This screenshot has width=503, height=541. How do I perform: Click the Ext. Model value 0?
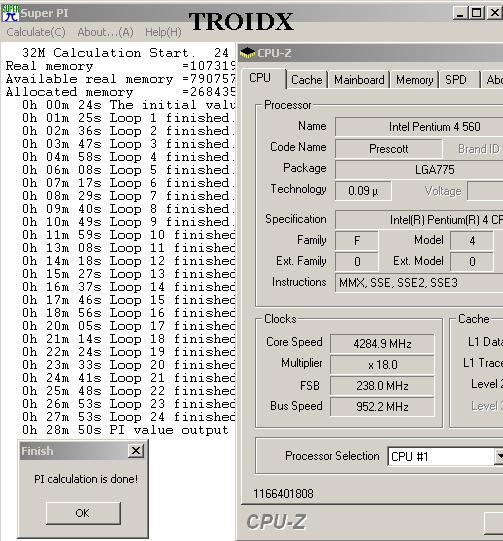(x=472, y=262)
